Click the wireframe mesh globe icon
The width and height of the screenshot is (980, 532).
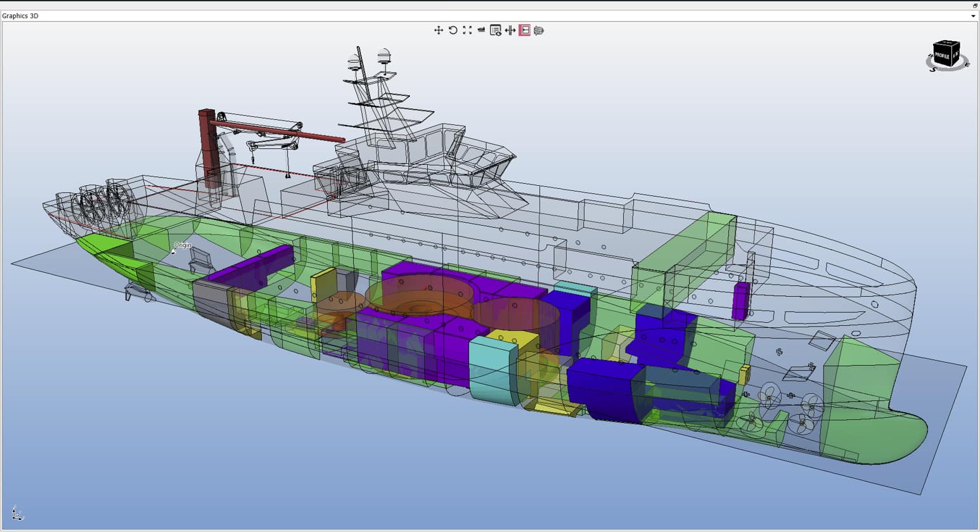539,30
